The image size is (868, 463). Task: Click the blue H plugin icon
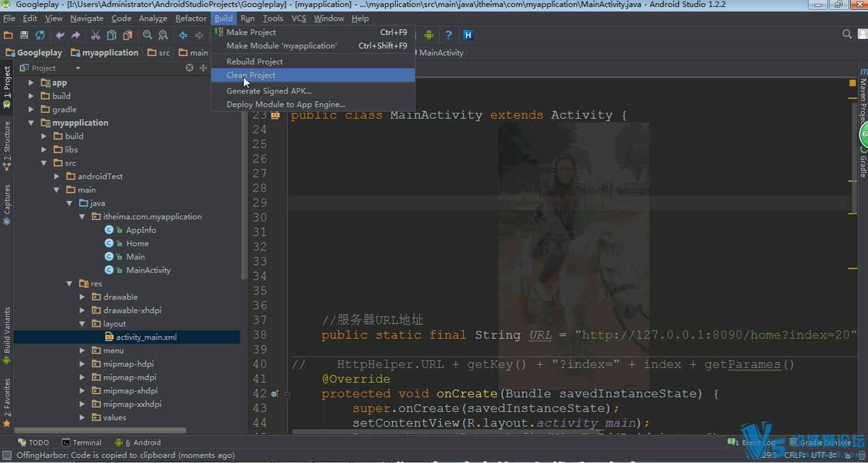468,35
